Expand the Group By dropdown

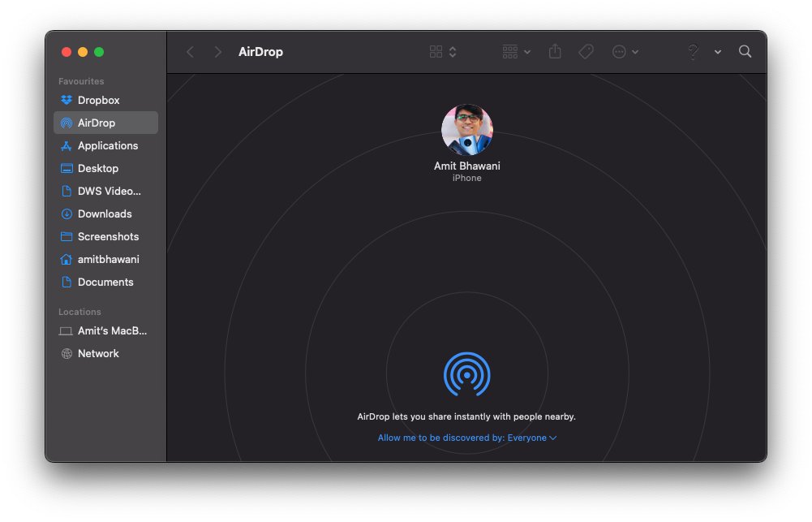pyautogui.click(x=516, y=52)
